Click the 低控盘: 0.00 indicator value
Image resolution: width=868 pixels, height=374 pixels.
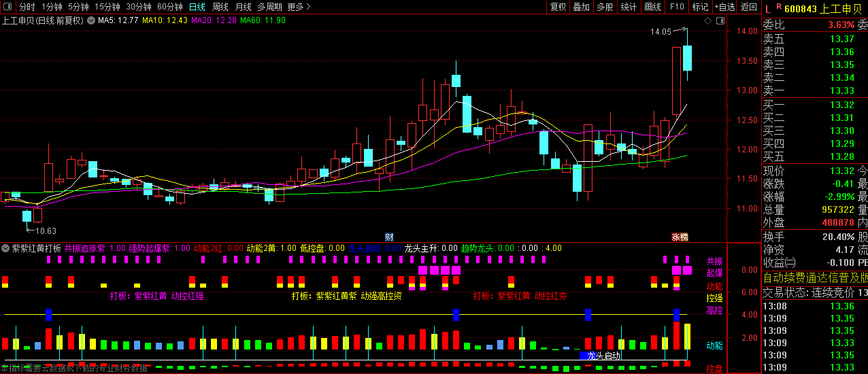coord(322,249)
